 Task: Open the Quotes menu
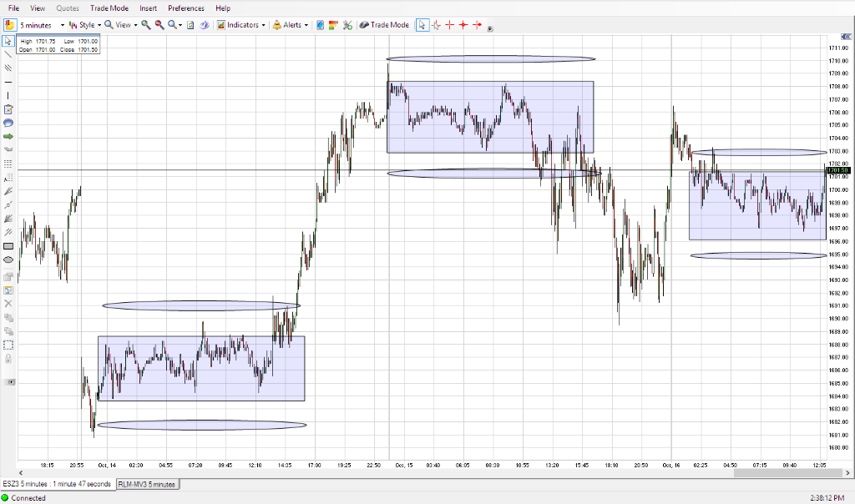pyautogui.click(x=68, y=8)
